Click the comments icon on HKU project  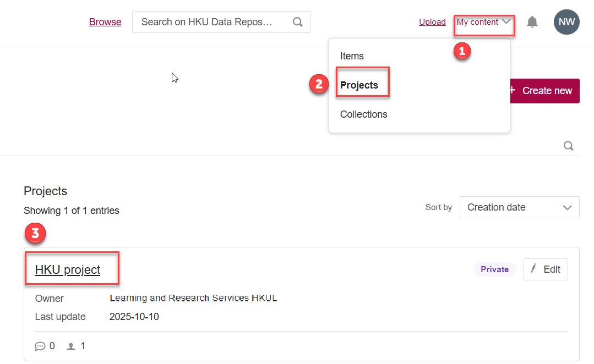point(40,346)
